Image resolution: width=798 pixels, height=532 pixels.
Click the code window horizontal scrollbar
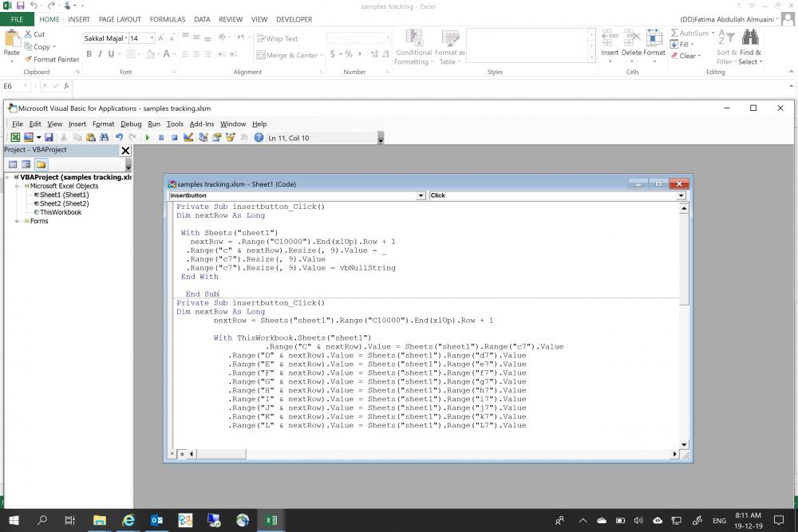[x=431, y=454]
